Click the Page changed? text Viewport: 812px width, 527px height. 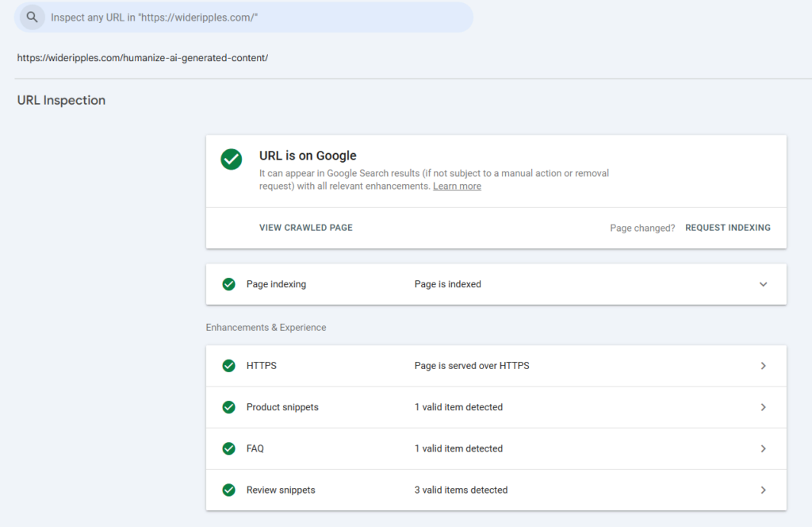(x=642, y=228)
